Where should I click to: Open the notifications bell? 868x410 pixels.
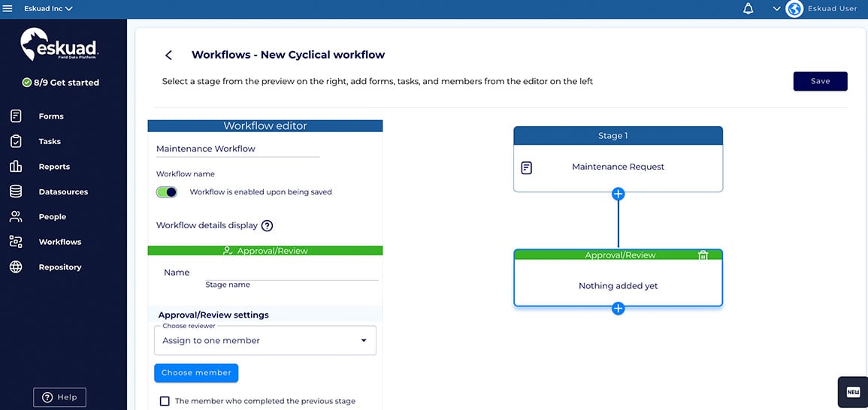pos(748,9)
